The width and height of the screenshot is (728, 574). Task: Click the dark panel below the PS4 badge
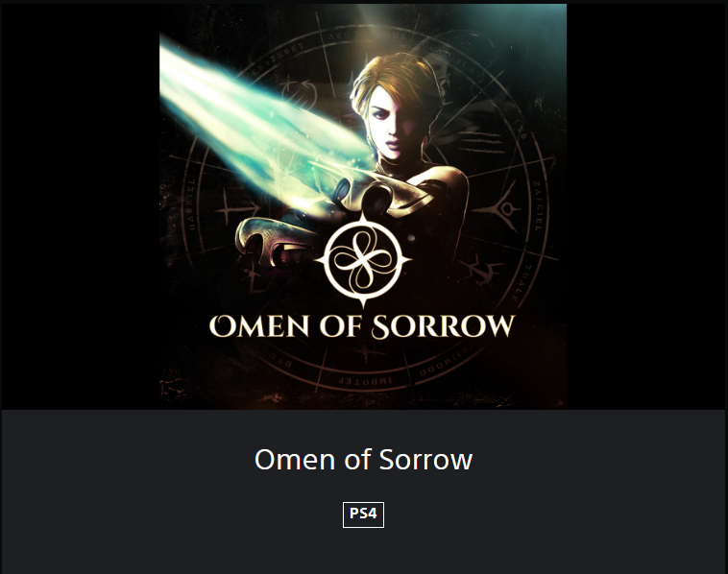pos(363,552)
